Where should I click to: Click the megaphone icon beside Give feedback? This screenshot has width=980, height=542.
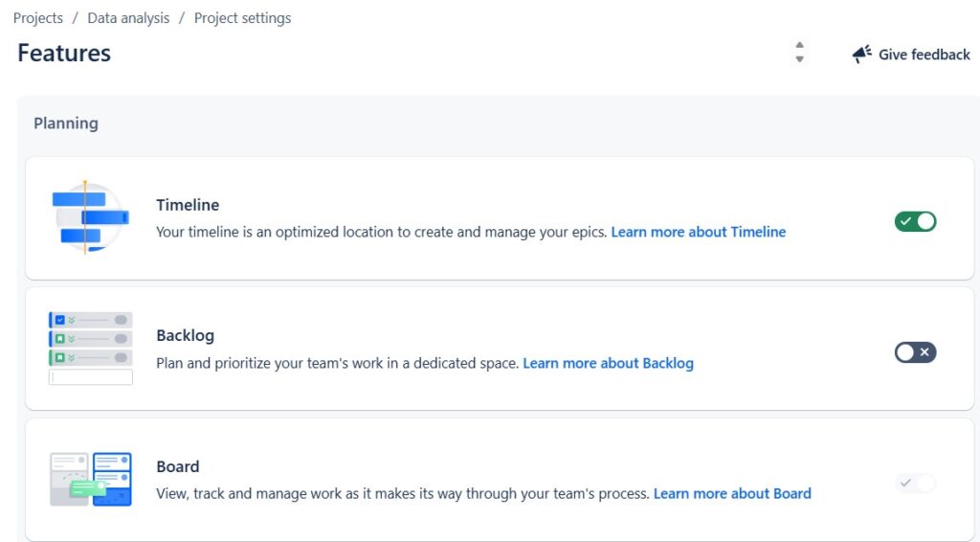tap(861, 55)
